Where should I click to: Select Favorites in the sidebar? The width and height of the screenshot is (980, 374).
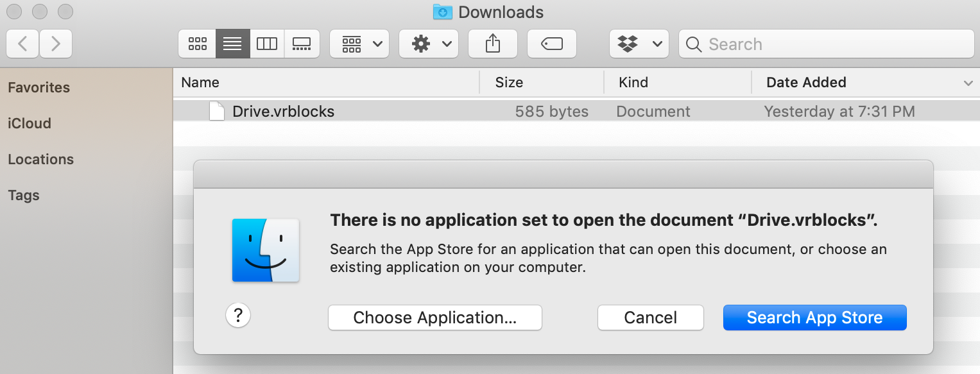[39, 87]
